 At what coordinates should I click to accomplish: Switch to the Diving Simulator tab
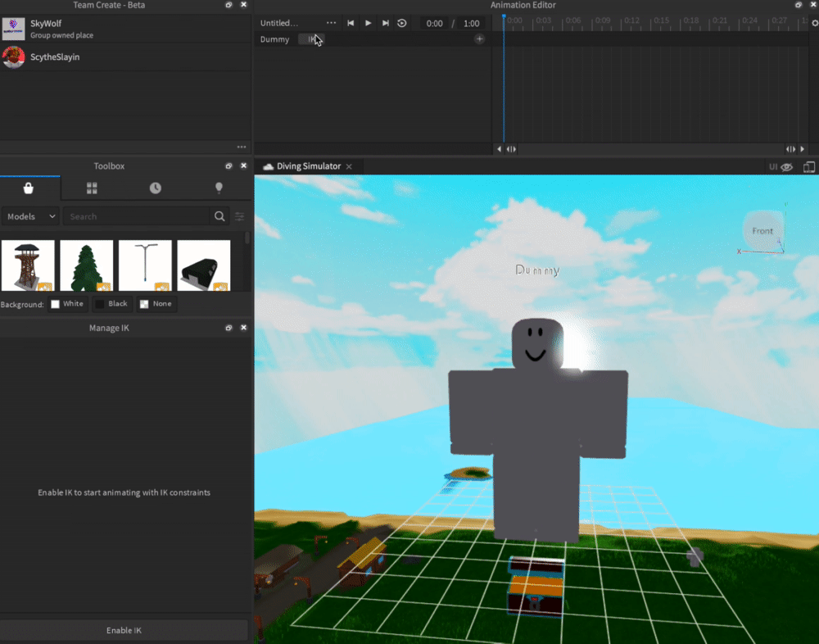pyautogui.click(x=308, y=166)
